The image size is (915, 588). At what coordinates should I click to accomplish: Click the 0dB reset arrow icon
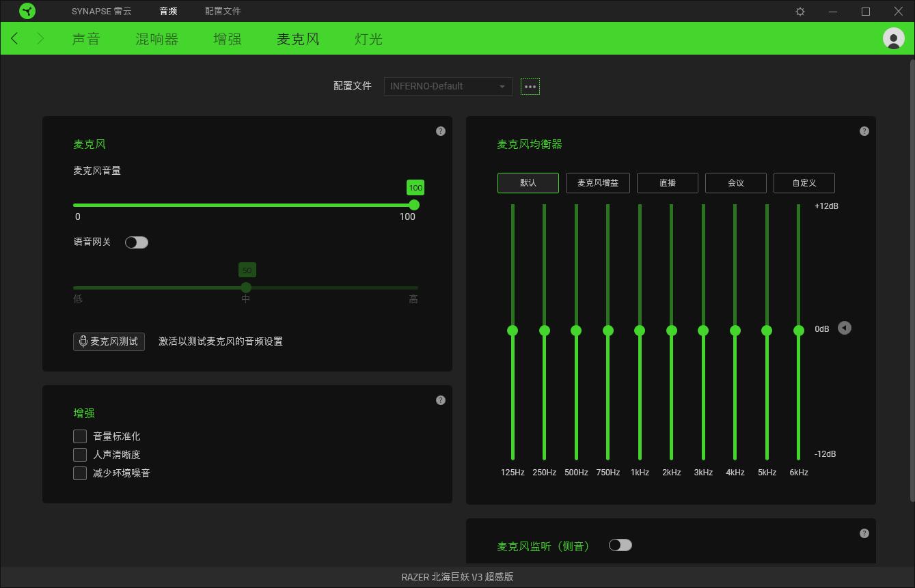click(x=845, y=328)
